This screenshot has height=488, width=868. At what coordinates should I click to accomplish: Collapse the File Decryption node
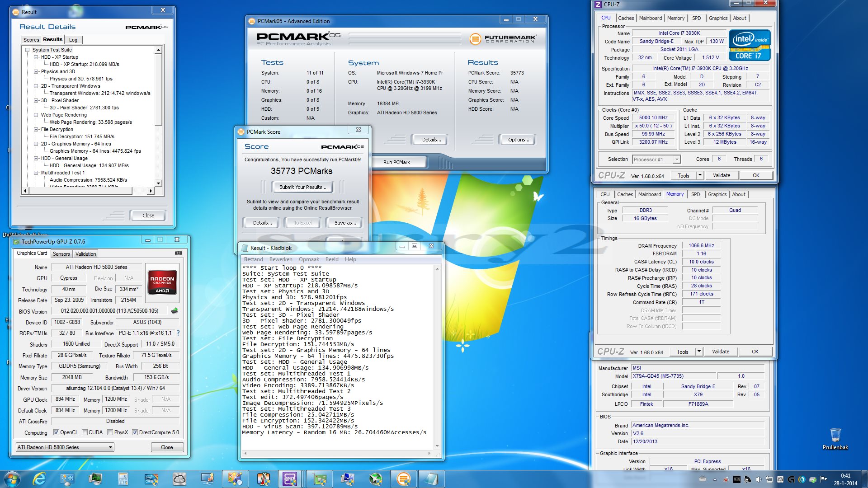(36, 129)
